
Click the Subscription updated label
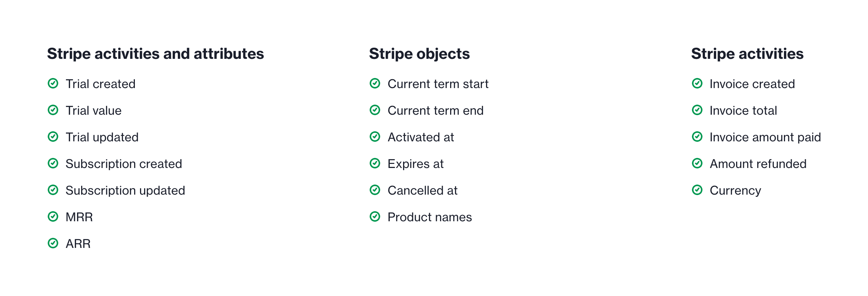click(125, 191)
